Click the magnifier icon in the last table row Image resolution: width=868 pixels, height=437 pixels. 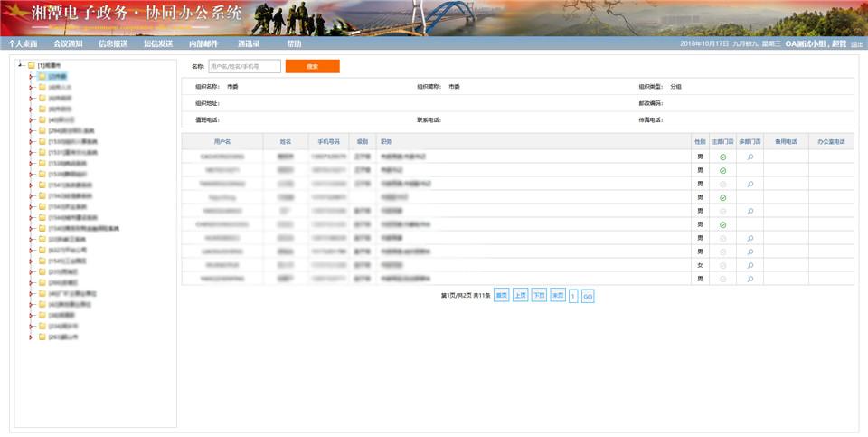point(750,279)
